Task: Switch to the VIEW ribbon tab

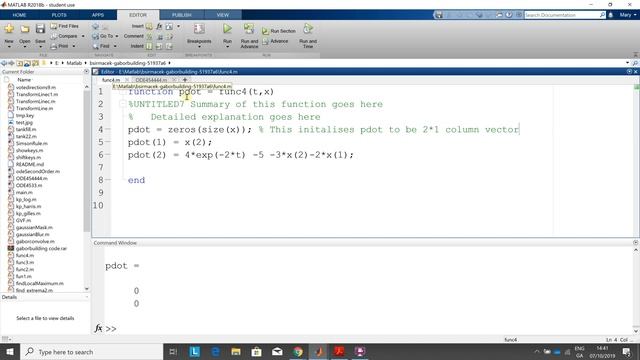Action: pyautogui.click(x=222, y=15)
